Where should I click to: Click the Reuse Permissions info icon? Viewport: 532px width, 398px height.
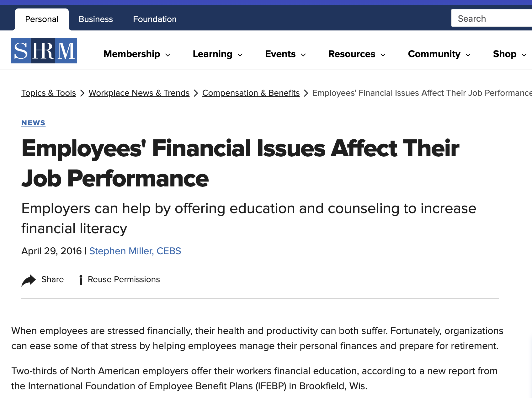81,280
